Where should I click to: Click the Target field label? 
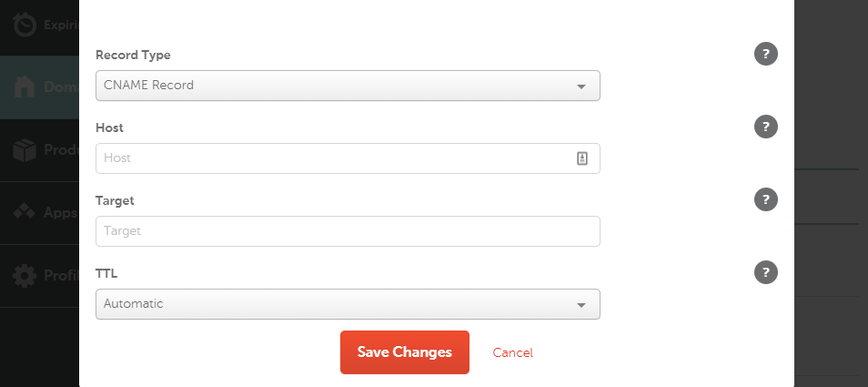(115, 200)
